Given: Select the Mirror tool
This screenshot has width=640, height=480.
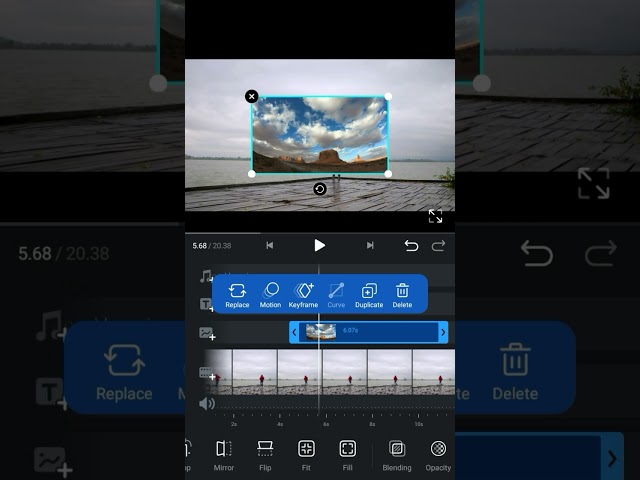Looking at the screenshot, I should click(224, 456).
